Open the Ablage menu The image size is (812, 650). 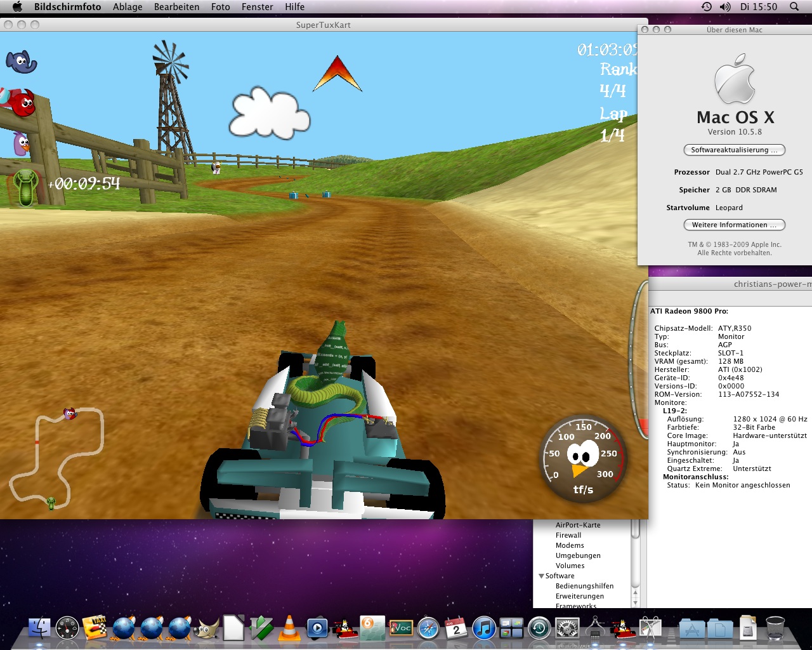[x=128, y=7]
